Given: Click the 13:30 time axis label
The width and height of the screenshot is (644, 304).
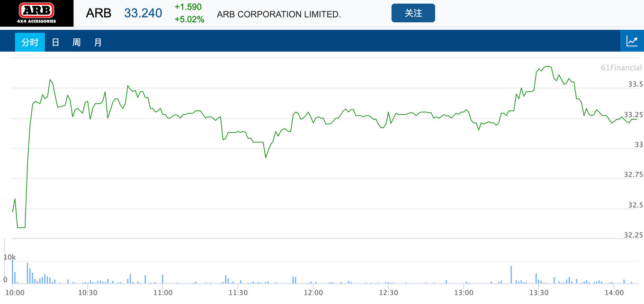Looking at the screenshot, I should coord(539,293).
